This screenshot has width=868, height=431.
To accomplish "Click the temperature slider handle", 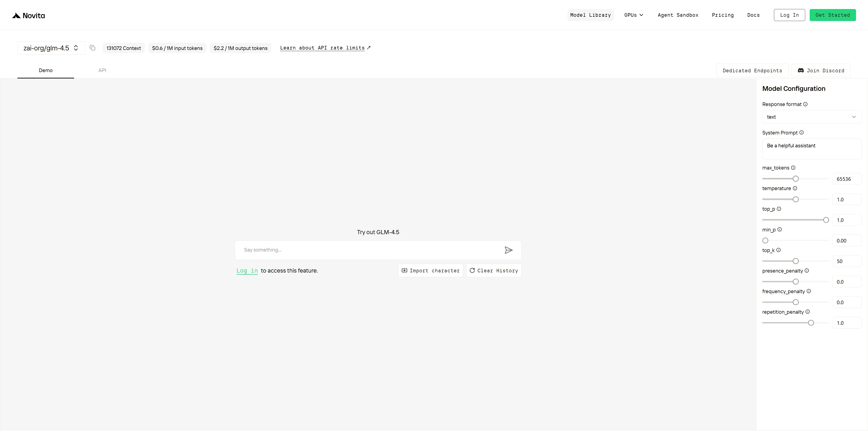I will point(796,199).
